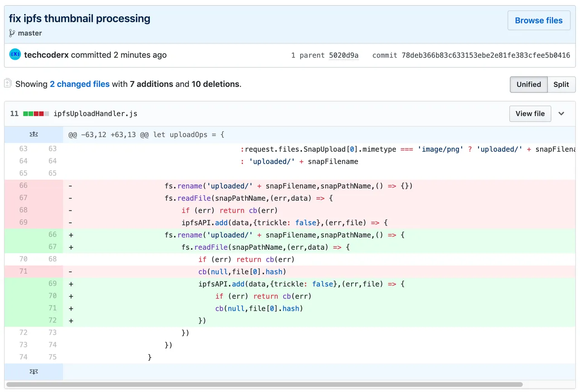Screen dimensions: 580x392
Task: Expand hidden lines above the diff hunk
Action: pyautogui.click(x=34, y=135)
